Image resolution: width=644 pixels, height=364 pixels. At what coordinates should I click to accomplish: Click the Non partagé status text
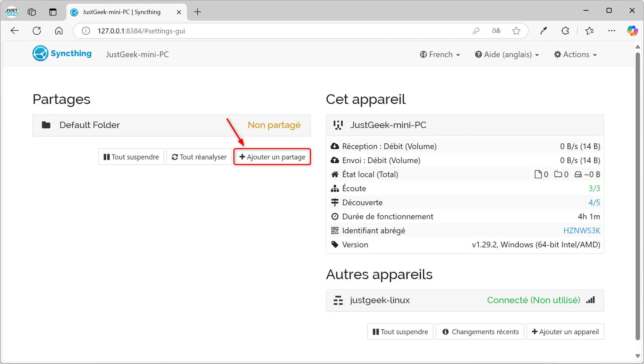(274, 125)
